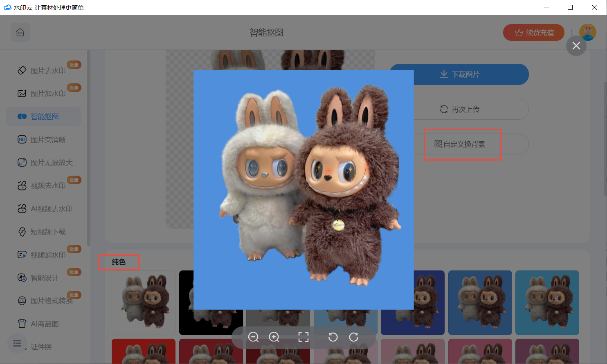This screenshot has width=607, height=364.
Task: Choose the bright red background thumbnail
Action: [x=144, y=351]
